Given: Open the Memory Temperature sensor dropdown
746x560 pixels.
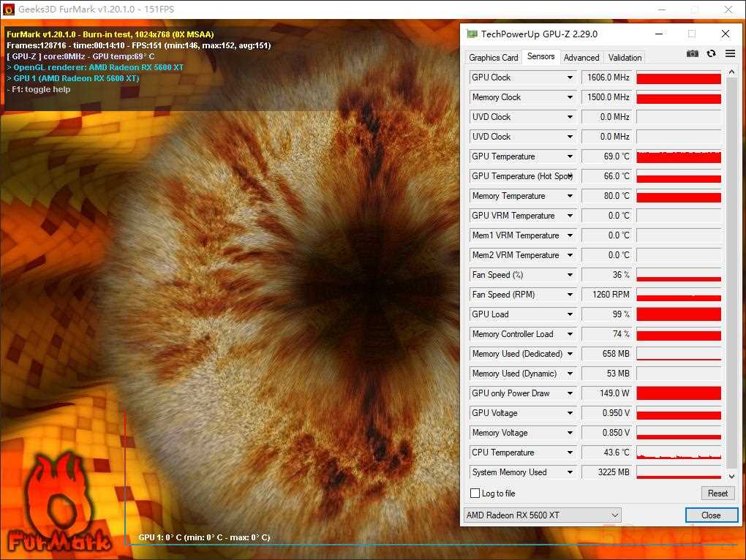Looking at the screenshot, I should tap(570, 196).
